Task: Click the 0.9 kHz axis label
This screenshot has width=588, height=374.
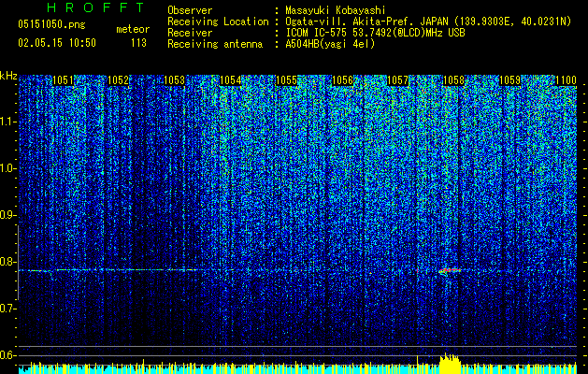Action: pos(7,215)
